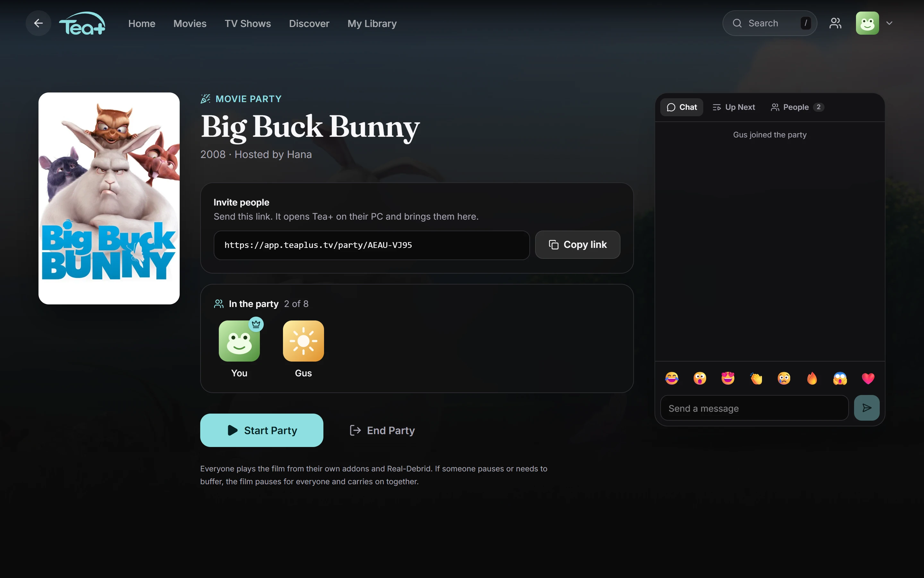
Task: Send the fire emoji reaction
Action: (x=812, y=379)
